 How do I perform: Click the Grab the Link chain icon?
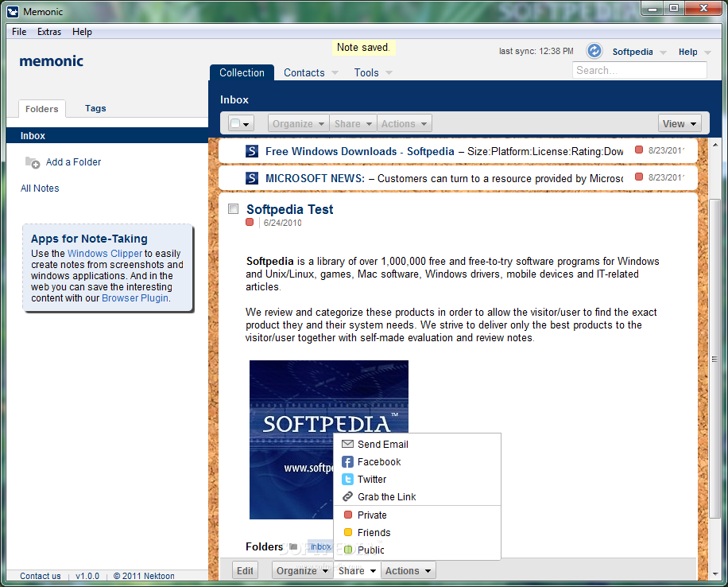coord(348,497)
